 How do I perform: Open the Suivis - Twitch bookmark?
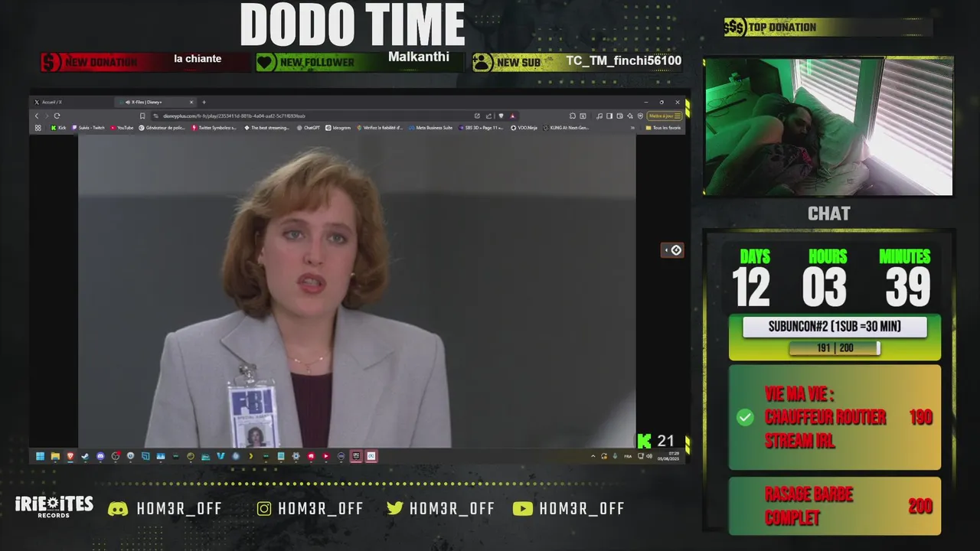[x=88, y=128]
